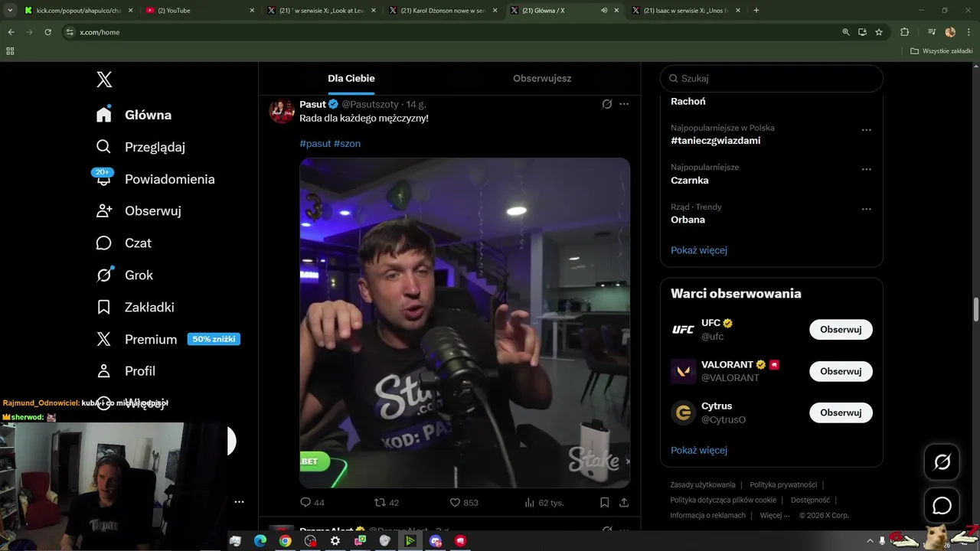980x551 pixels.
Task: Open more options for Czarnka trend
Action: click(867, 169)
